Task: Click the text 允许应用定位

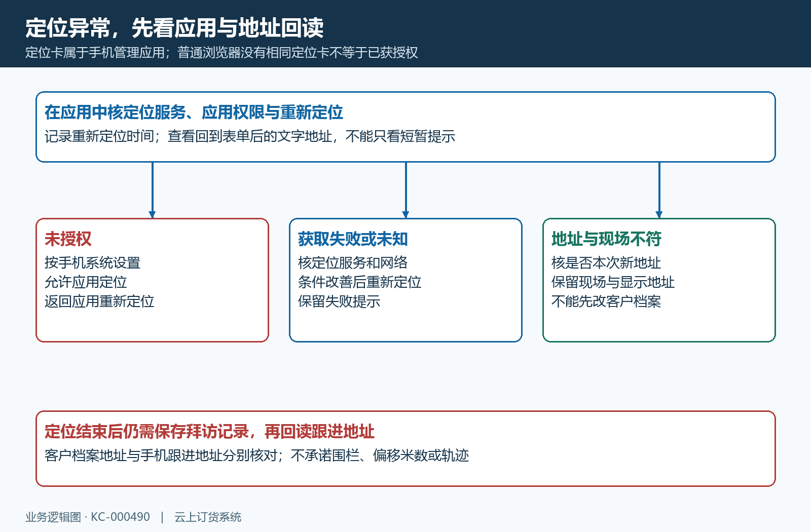Action: coord(86,282)
